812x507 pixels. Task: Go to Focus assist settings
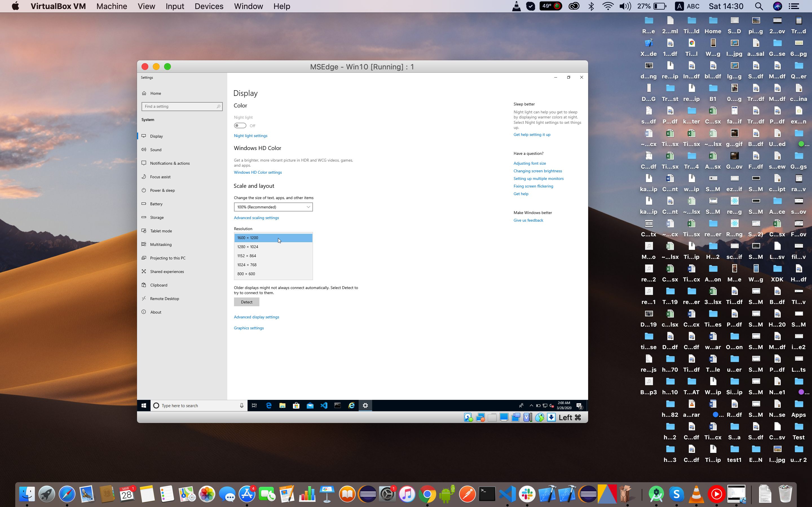coord(182,177)
